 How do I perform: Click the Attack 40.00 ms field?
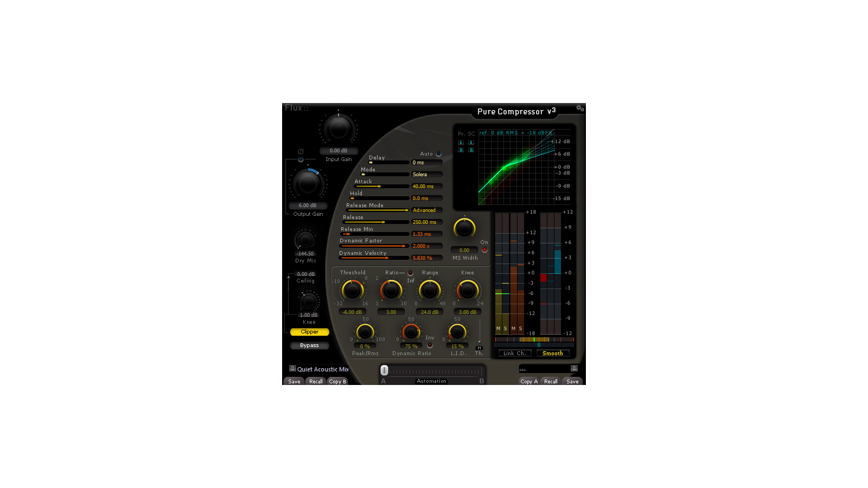(x=427, y=187)
